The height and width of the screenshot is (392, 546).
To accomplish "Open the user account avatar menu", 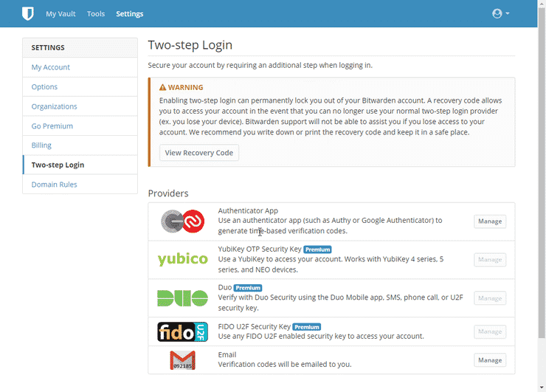I will tap(500, 13).
